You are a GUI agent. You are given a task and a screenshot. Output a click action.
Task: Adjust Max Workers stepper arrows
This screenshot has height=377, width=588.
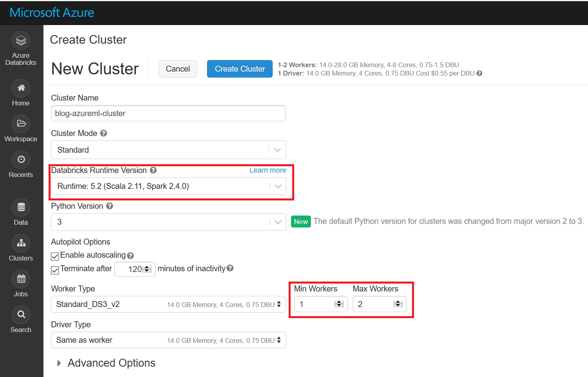pyautogui.click(x=398, y=304)
